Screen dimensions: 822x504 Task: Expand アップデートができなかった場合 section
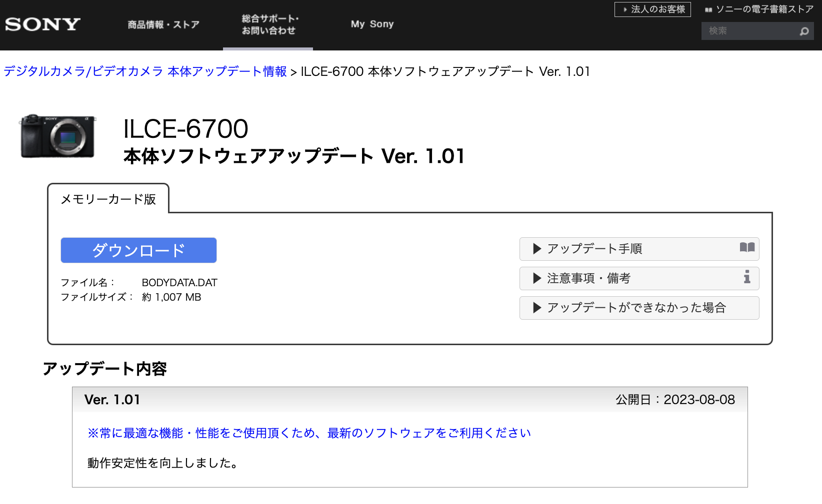tap(635, 308)
